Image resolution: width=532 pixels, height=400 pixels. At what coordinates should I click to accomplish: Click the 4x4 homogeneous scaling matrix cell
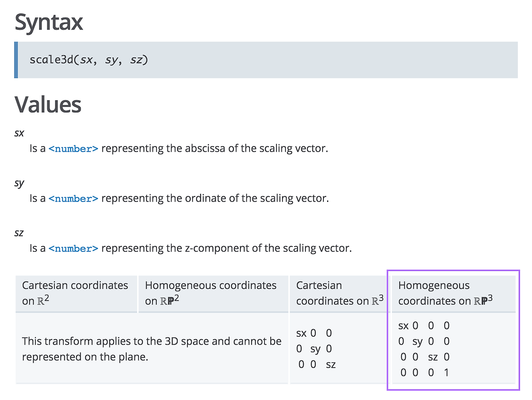[453, 348]
